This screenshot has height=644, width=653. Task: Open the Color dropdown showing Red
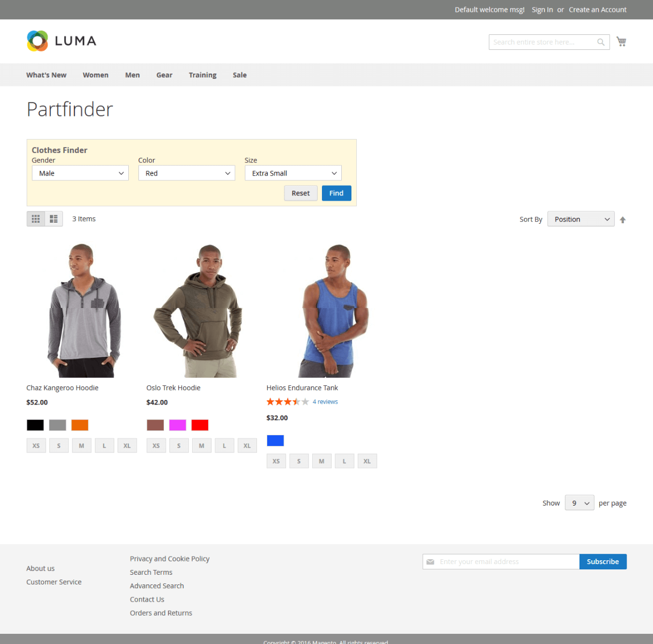tap(187, 173)
